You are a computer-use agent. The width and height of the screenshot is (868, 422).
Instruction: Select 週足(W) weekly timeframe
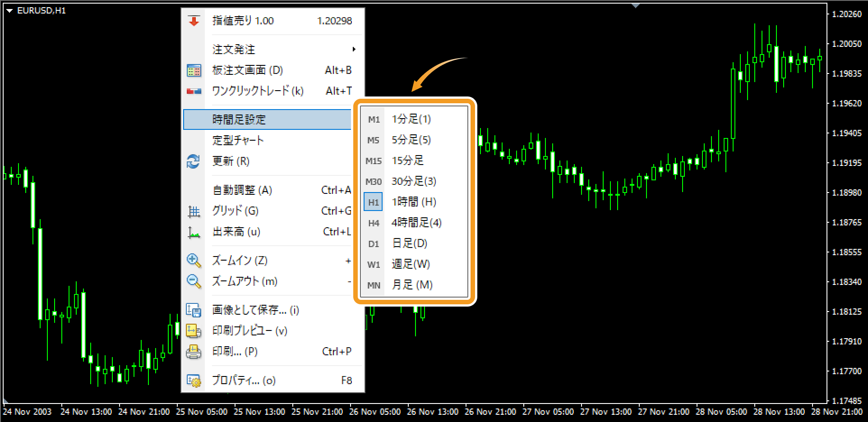pos(414,265)
